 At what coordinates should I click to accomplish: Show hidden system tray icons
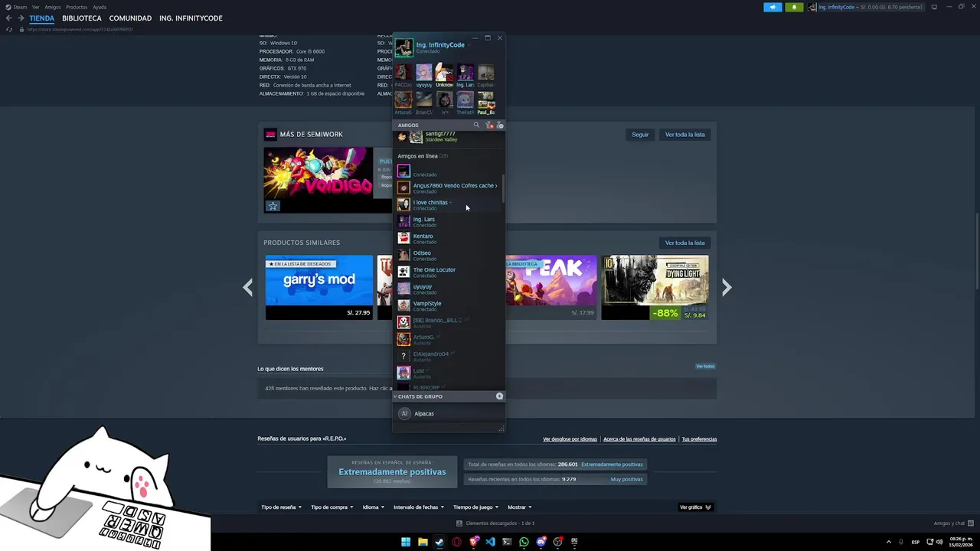click(889, 542)
